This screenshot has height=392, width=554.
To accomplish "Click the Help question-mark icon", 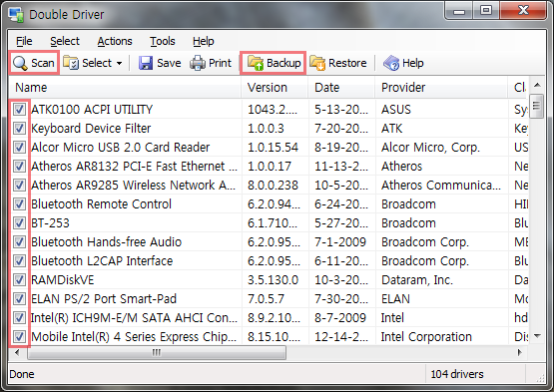I will coord(391,63).
